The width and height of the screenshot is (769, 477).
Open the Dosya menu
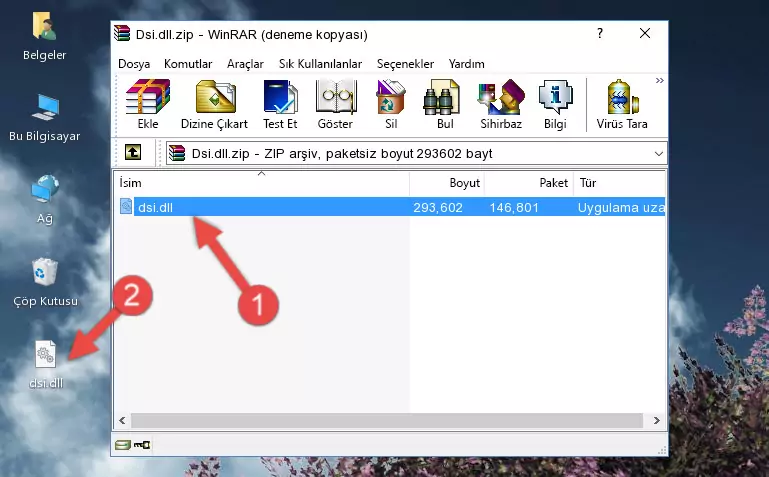coord(134,64)
